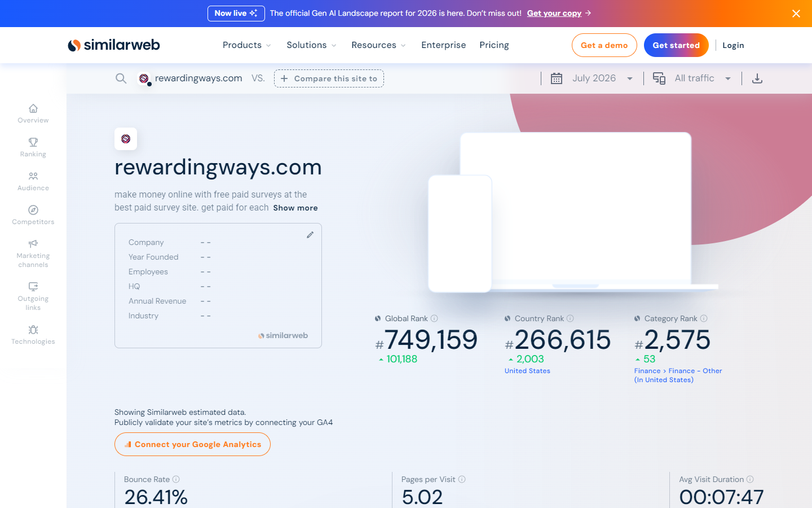
Task: Click the Annual Revenue row label
Action: coord(157,301)
